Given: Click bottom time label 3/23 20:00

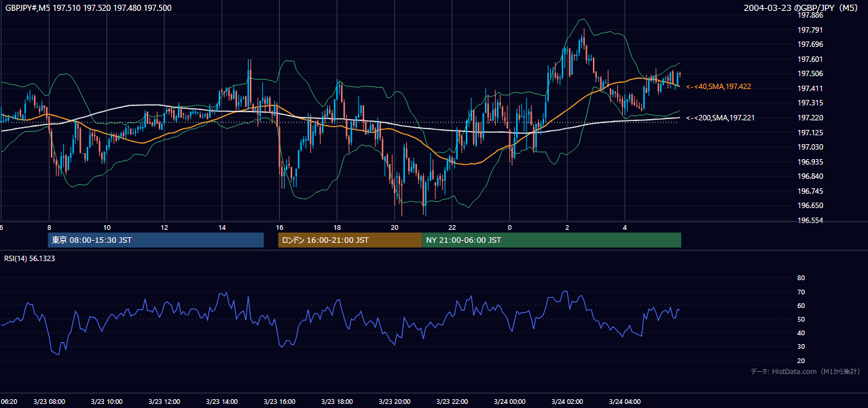Looking at the screenshot, I should pos(395,402).
